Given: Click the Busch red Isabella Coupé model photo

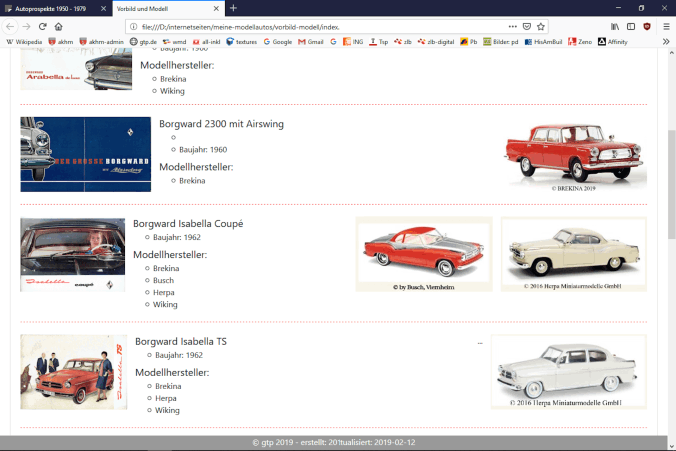Looking at the screenshot, I should [424, 254].
